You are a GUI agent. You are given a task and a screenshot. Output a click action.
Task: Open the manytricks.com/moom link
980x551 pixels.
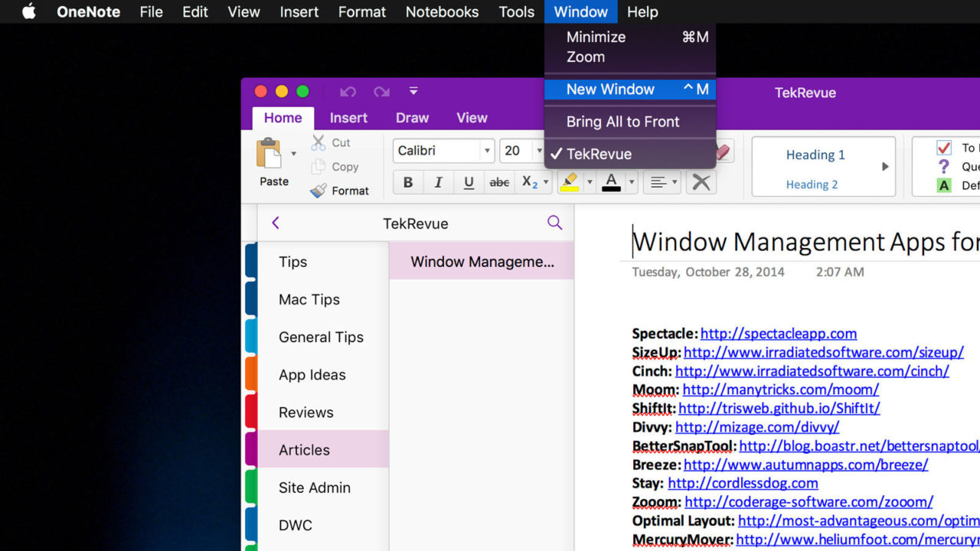(781, 390)
